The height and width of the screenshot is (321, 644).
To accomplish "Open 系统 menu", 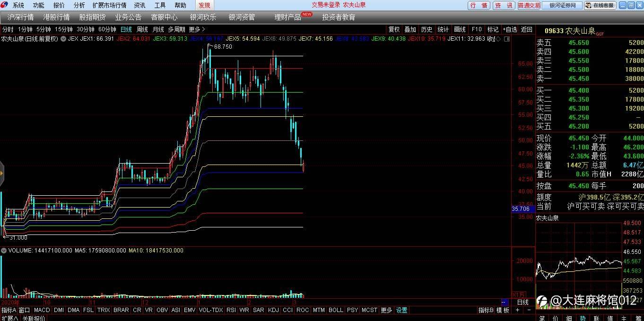I will coord(18,5).
